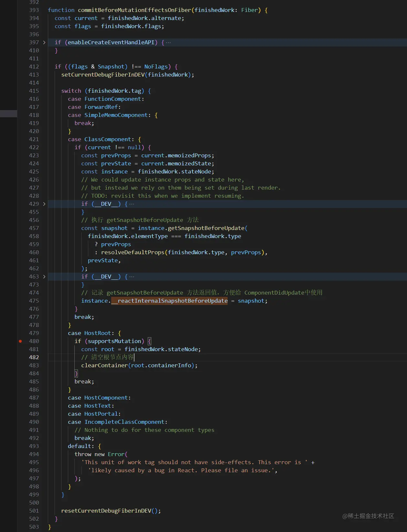407x532 pixels.
Task: Click the Snapshot identifier on line 412
Action: point(111,67)
